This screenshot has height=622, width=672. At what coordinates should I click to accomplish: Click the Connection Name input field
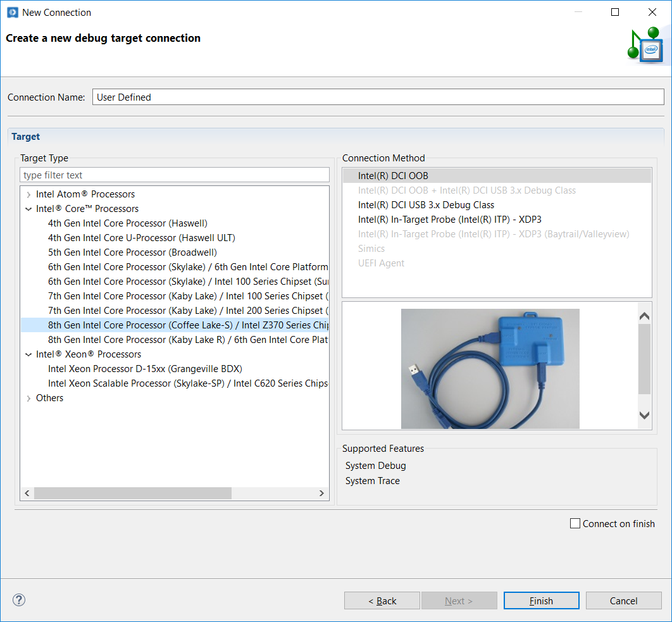tap(378, 97)
